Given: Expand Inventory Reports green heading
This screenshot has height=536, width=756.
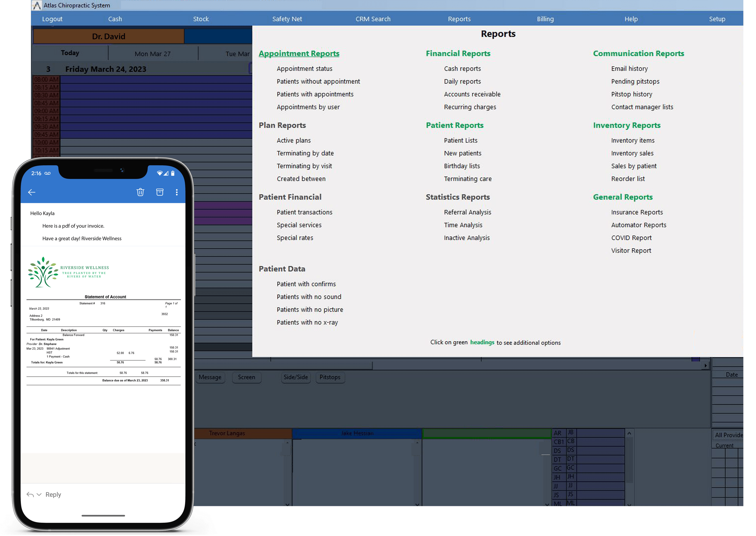Looking at the screenshot, I should click(x=626, y=125).
